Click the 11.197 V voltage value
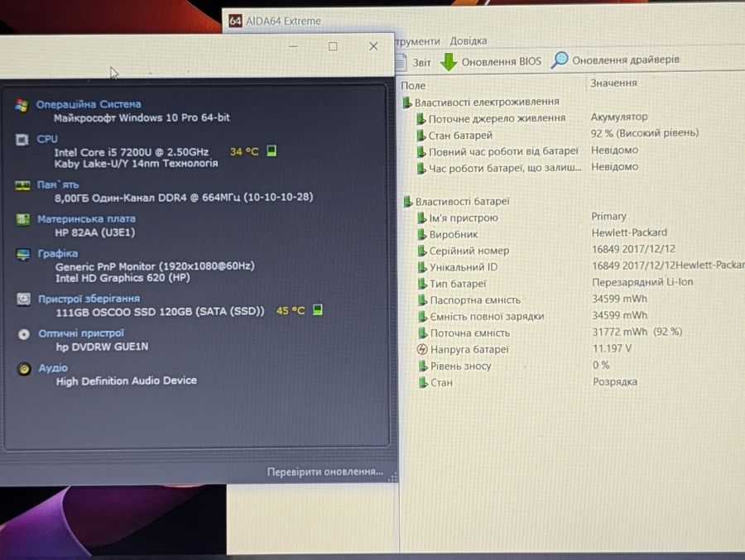The image size is (745, 560). 612,348
